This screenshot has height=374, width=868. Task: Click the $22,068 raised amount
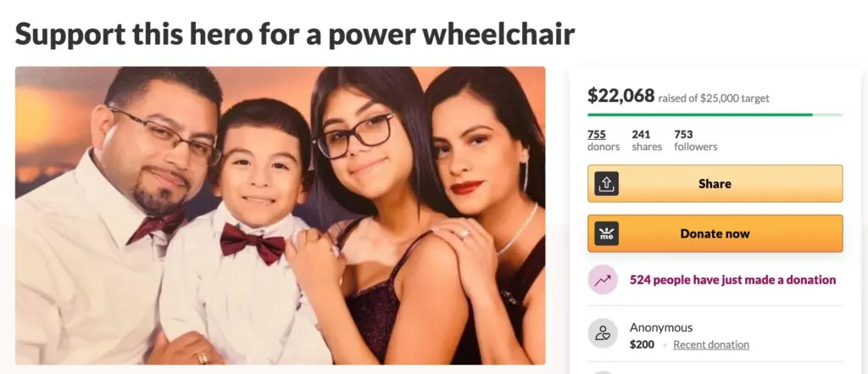coord(620,95)
